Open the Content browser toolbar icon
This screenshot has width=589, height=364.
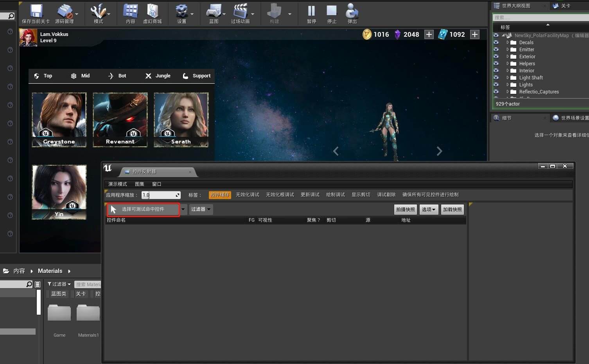[131, 14]
